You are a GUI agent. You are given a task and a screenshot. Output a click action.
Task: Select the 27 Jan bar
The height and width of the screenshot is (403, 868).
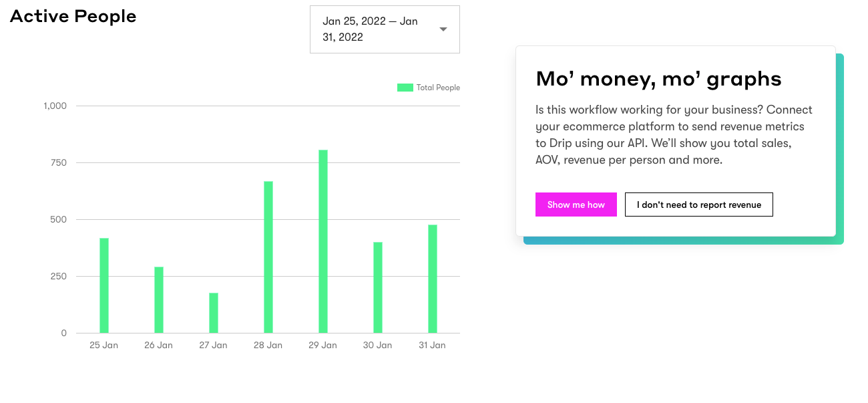tap(214, 313)
